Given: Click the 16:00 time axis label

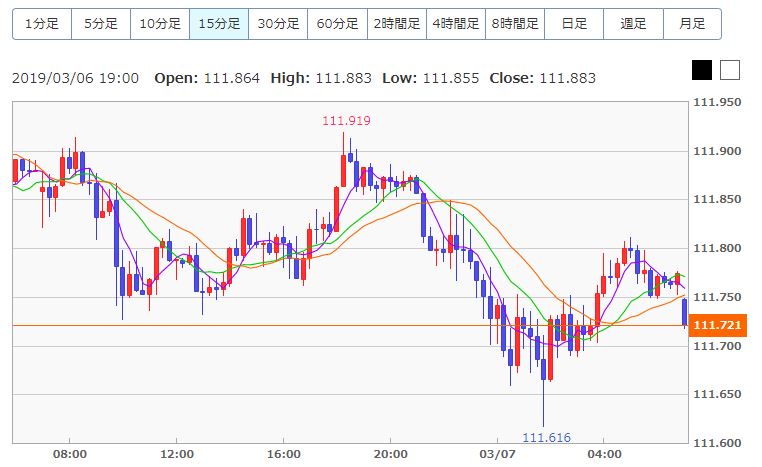Looking at the screenshot, I should point(284,454).
